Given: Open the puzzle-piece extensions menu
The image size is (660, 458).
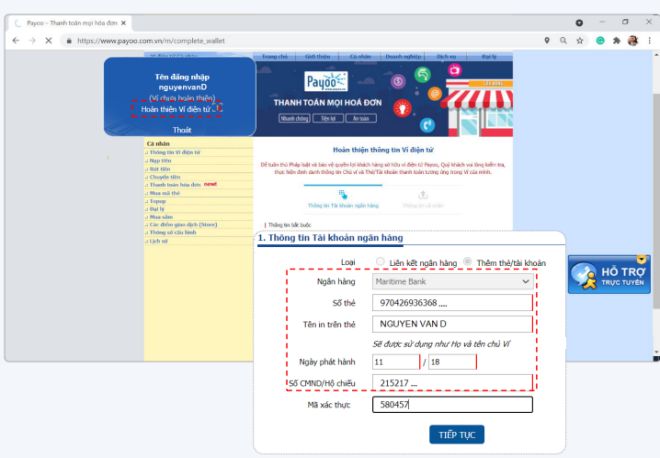Looking at the screenshot, I should point(617,40).
